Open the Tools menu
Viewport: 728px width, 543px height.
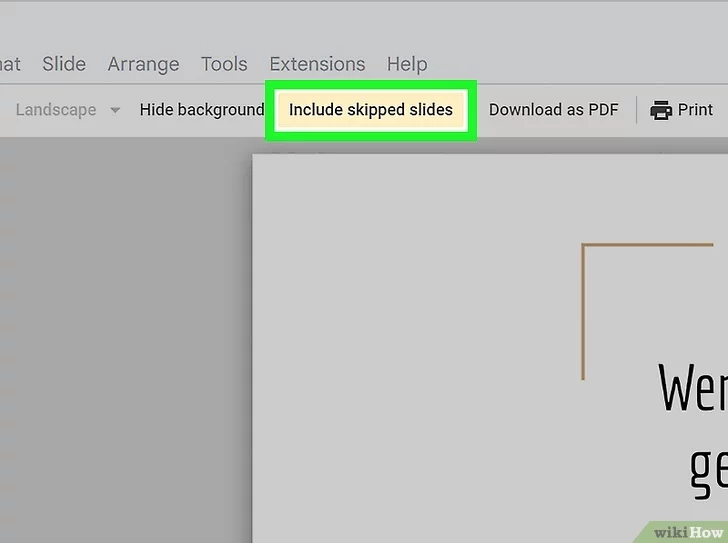click(224, 64)
